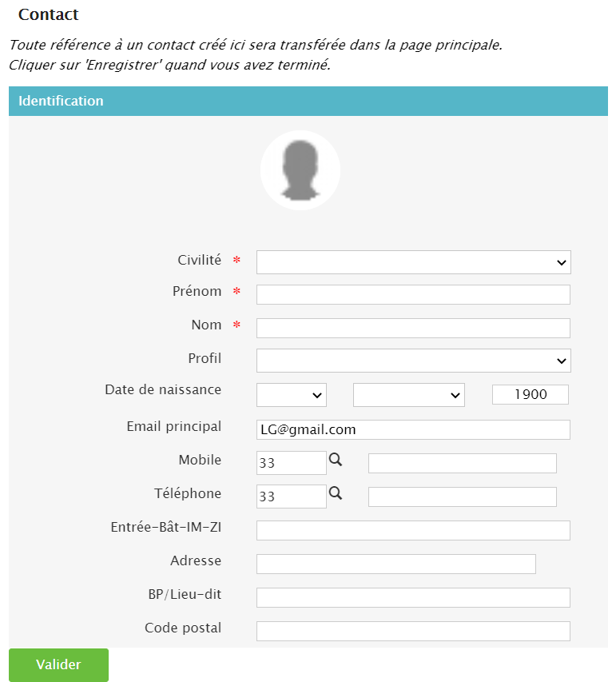Click the Téléphone number input field
616x682 pixels.
(462, 497)
